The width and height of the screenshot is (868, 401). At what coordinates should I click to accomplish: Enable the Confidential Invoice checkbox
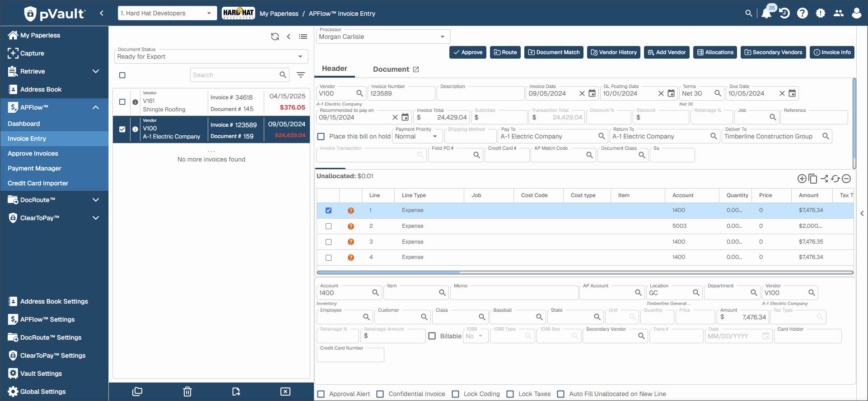point(380,394)
